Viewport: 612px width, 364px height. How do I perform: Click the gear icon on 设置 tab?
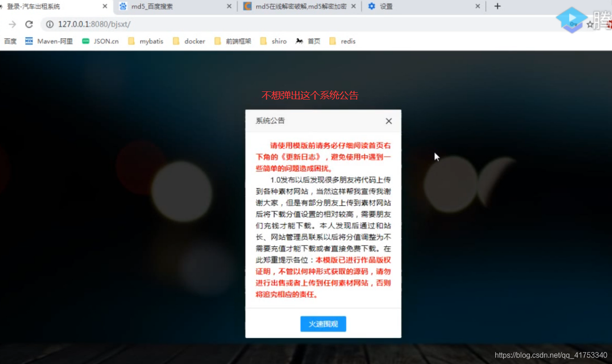click(372, 6)
